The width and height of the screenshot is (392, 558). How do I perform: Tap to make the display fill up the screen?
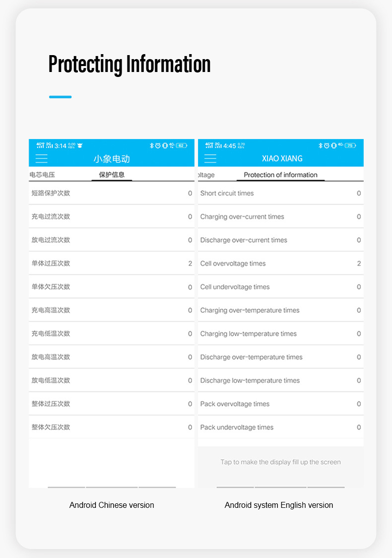click(280, 462)
